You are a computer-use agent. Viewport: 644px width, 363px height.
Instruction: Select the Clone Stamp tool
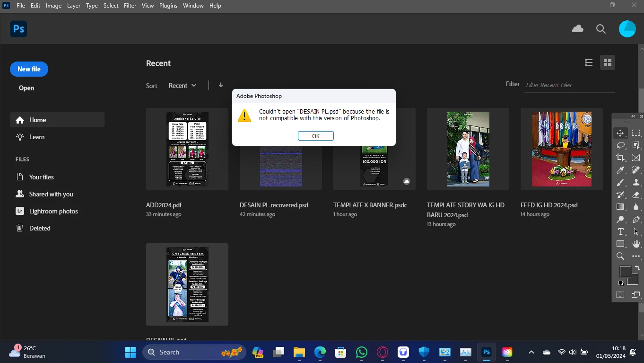pyautogui.click(x=636, y=182)
